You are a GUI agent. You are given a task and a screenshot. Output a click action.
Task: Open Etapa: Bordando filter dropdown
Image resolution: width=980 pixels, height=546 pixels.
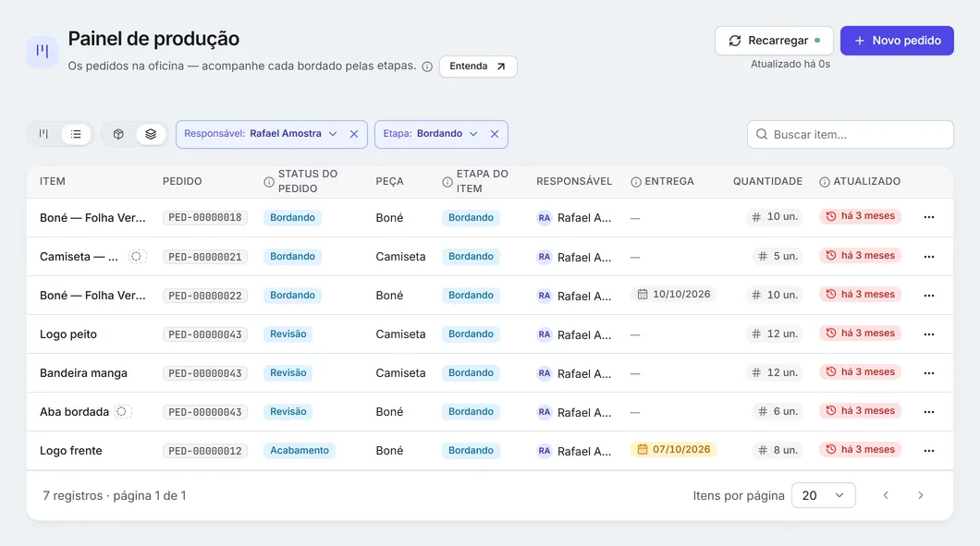430,134
